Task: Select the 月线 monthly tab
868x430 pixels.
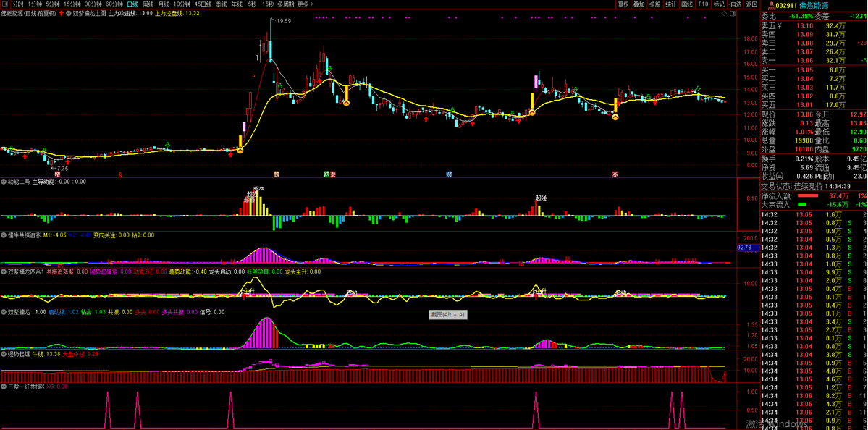Action: click(164, 4)
